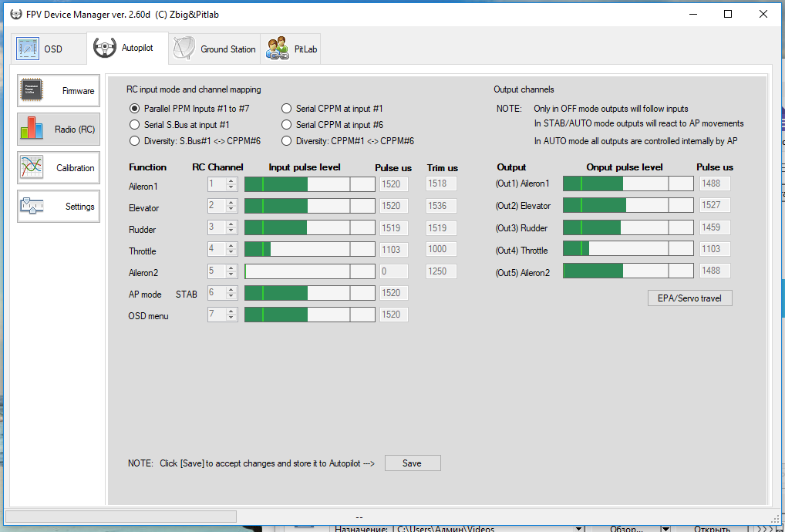Open Calibration via the curves icon
The image size is (785, 532).
click(32, 167)
